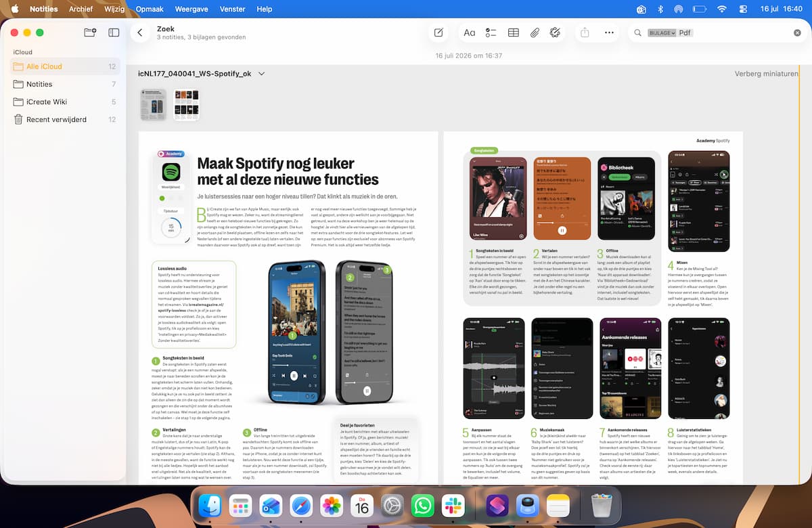Image resolution: width=812 pixels, height=528 pixels.
Task: Expand the icNL177_040041_WS-Spotify_ok attachment chevron
Action: point(261,74)
